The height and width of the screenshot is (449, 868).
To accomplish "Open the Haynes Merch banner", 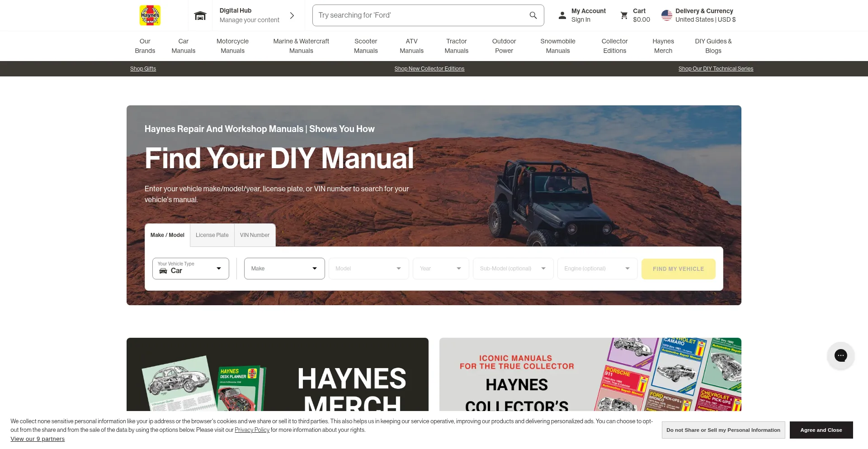I will pyautogui.click(x=278, y=374).
